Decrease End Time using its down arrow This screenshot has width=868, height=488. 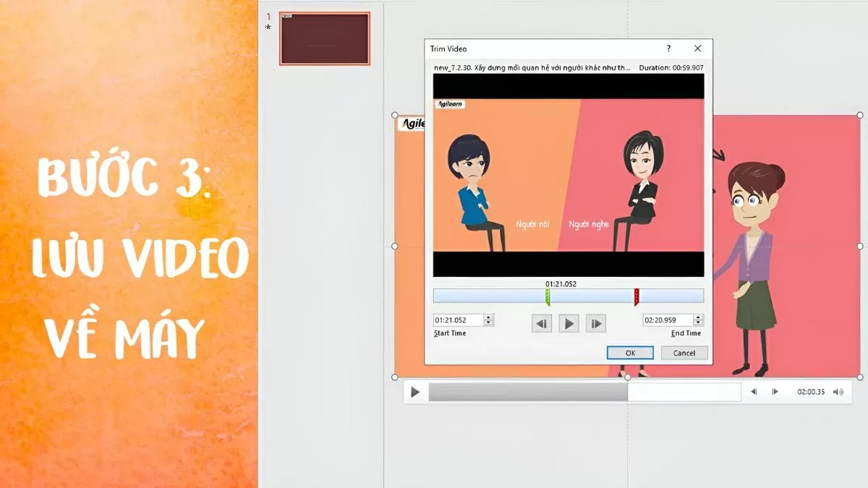click(x=698, y=322)
